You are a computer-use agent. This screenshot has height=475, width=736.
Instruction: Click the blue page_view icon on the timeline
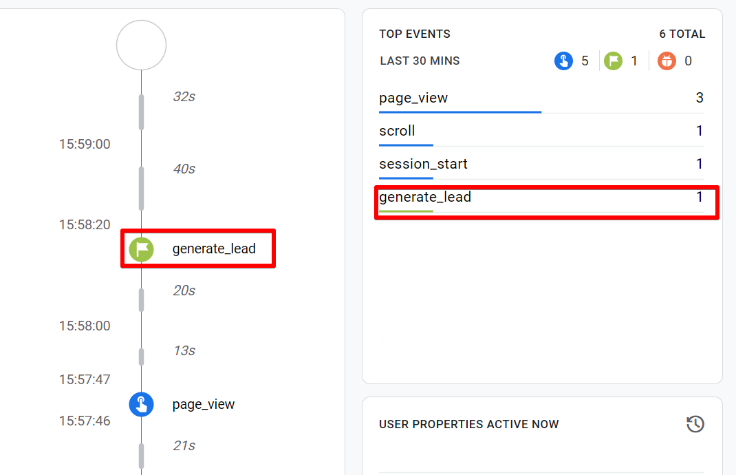point(142,404)
